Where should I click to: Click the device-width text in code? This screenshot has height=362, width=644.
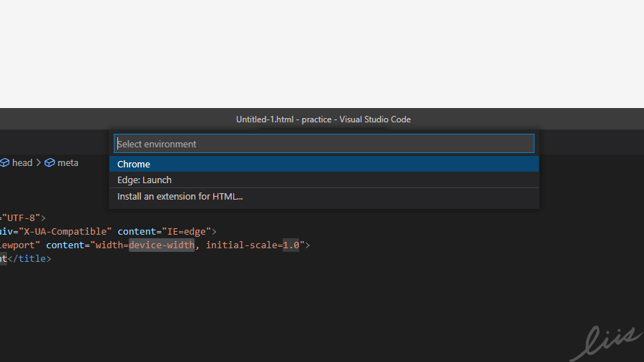pos(162,245)
